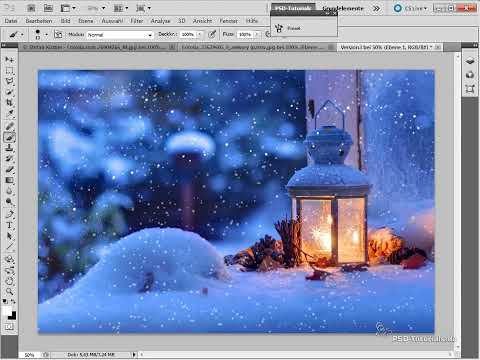Click the zoom percentage field in status bar
Screen dimensions: 480x360
coord(29,355)
